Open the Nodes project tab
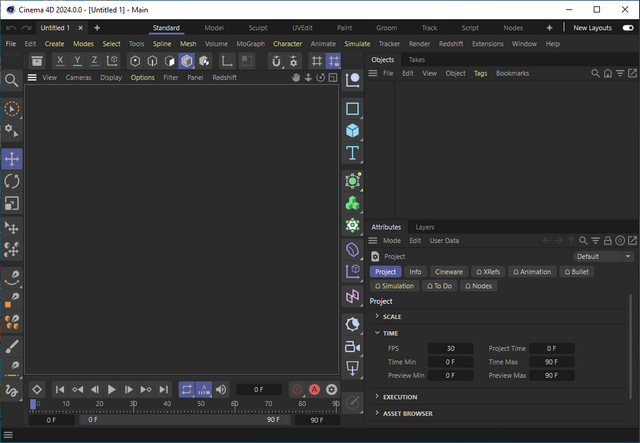640x443 pixels. point(478,286)
